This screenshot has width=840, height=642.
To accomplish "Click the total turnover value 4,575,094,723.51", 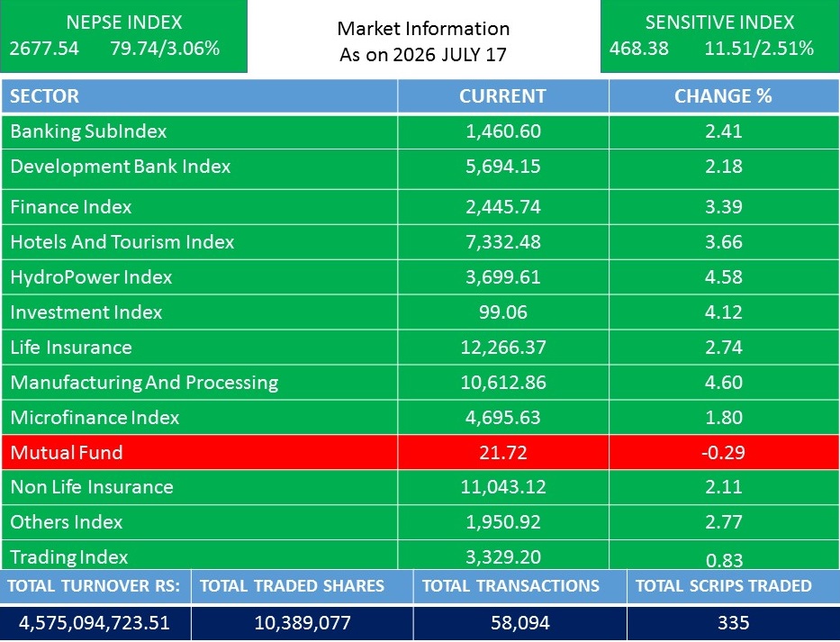I will 95,623.
